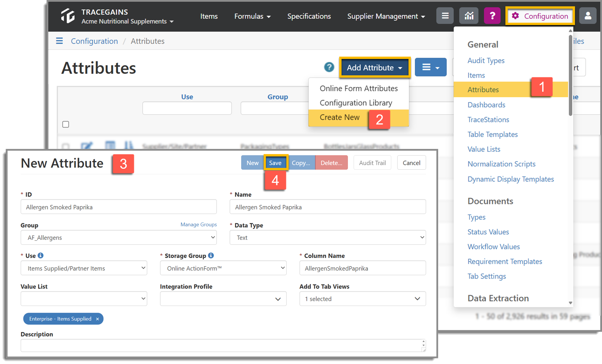Remove the Enterprise - Items Supplied tag
Image resolution: width=602 pixels, height=364 pixels.
98,319
